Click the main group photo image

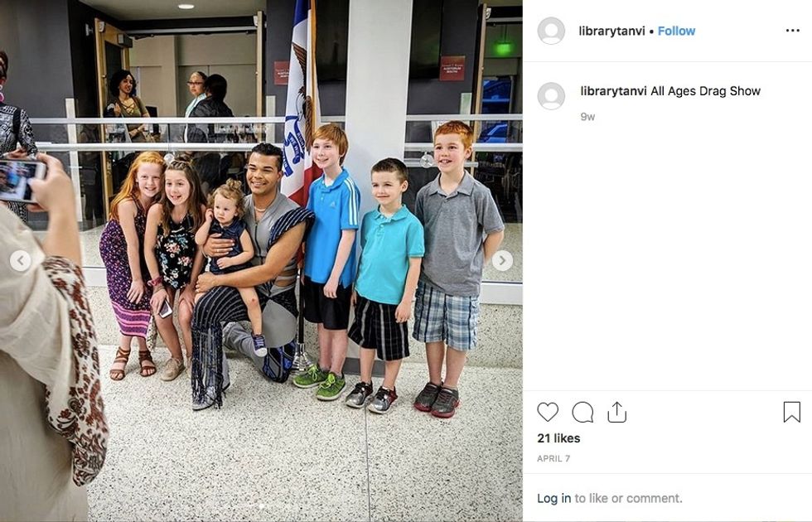(x=261, y=261)
